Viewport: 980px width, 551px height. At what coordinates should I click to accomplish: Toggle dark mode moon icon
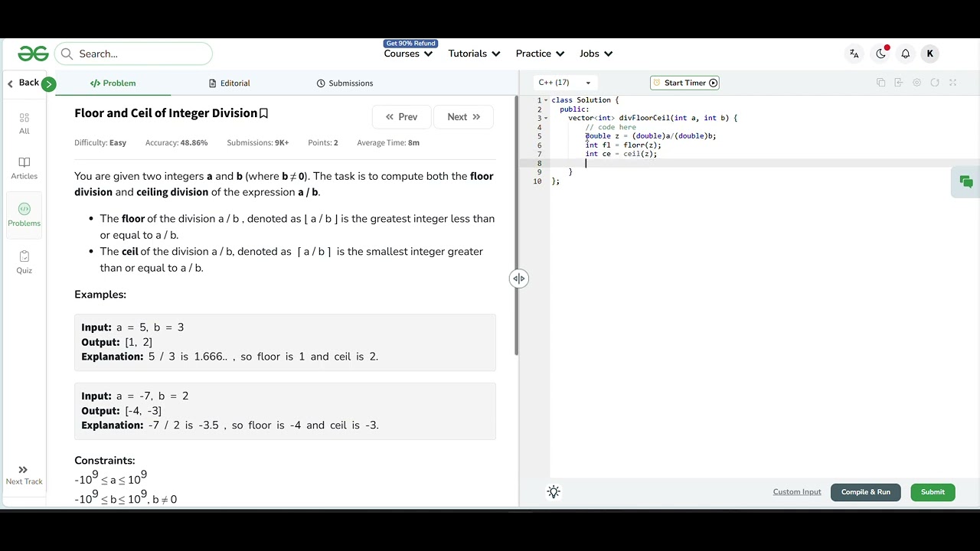(x=880, y=54)
